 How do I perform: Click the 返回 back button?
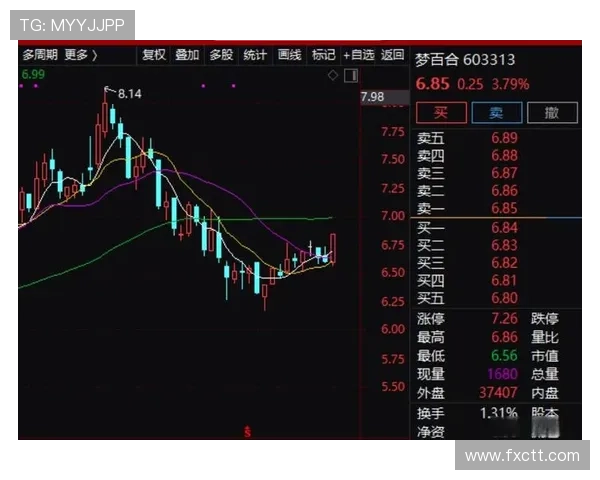[393, 55]
